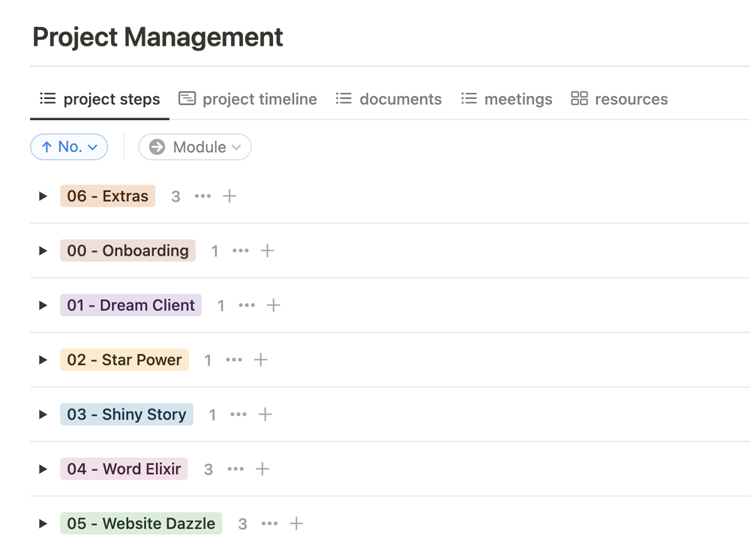
Task: Add a new item to 05 - Website Dazzle
Action: tap(296, 524)
